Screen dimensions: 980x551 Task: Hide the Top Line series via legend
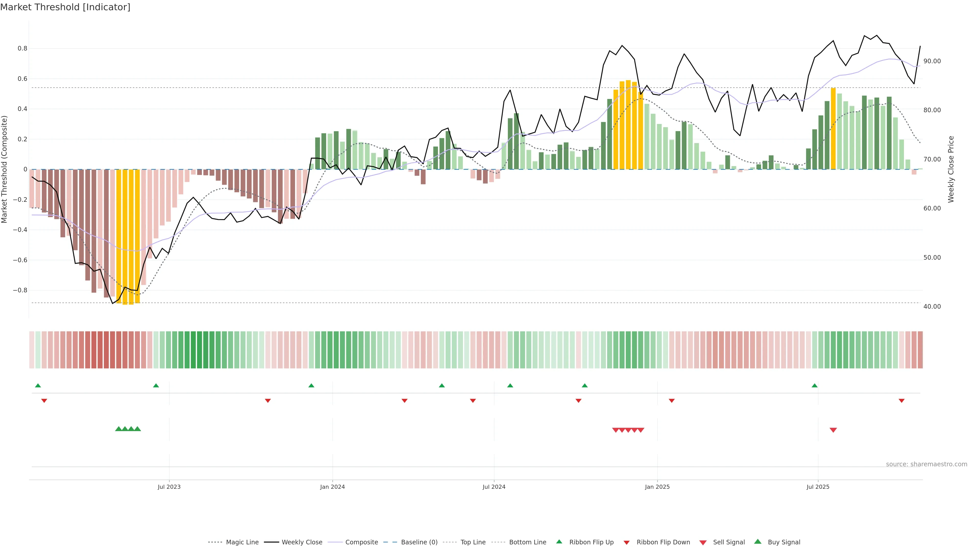coord(473,542)
